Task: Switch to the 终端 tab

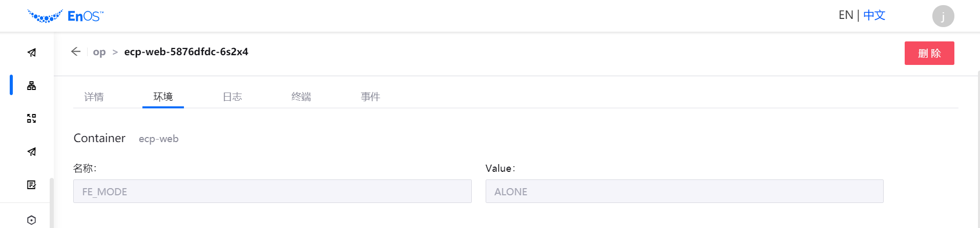Action: (301, 97)
